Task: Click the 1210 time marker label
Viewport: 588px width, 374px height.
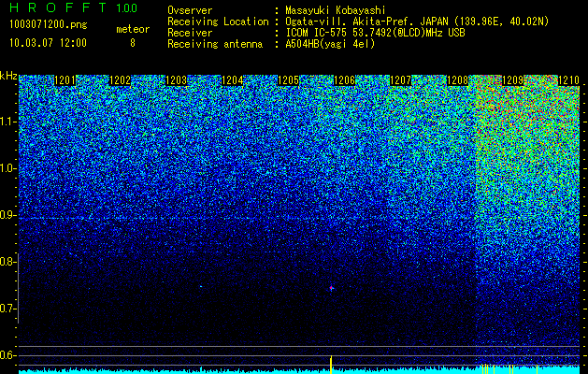Action: [569, 80]
